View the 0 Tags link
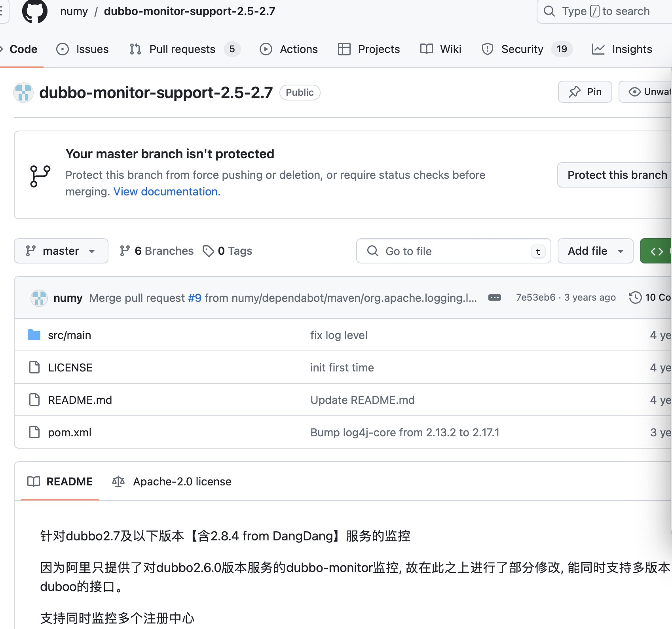The width and height of the screenshot is (672, 629). (x=227, y=251)
